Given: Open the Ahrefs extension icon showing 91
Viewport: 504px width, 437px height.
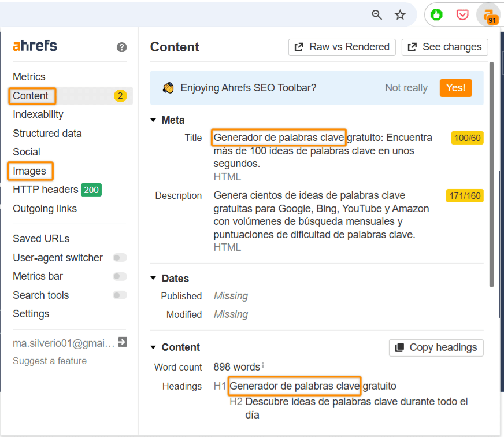Looking at the screenshot, I should click(x=489, y=15).
